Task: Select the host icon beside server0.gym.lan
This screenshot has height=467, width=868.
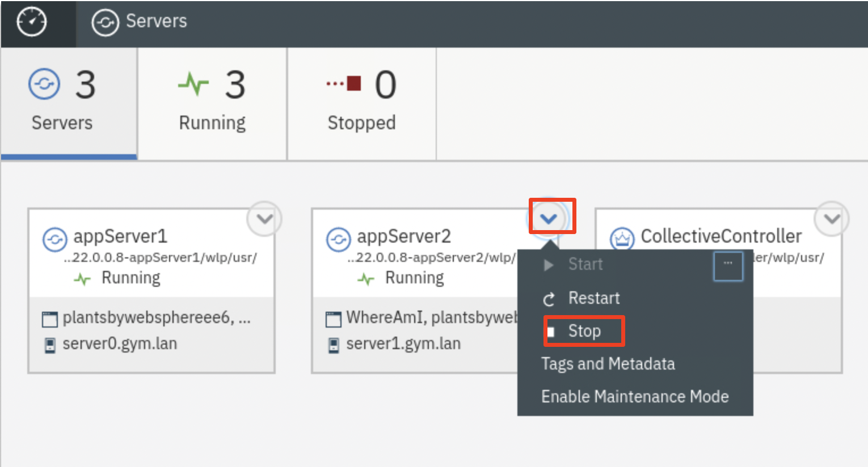Action: click(x=50, y=343)
